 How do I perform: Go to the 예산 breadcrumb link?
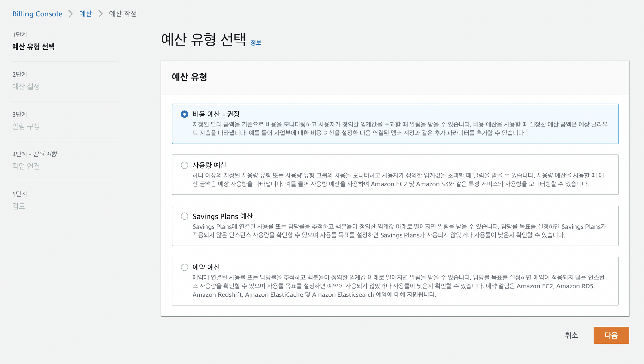(x=86, y=14)
